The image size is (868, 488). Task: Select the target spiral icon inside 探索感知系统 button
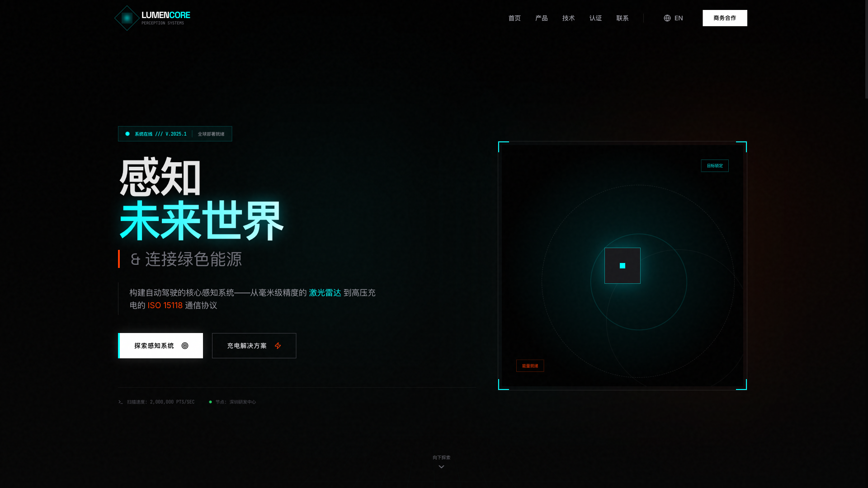coord(184,345)
